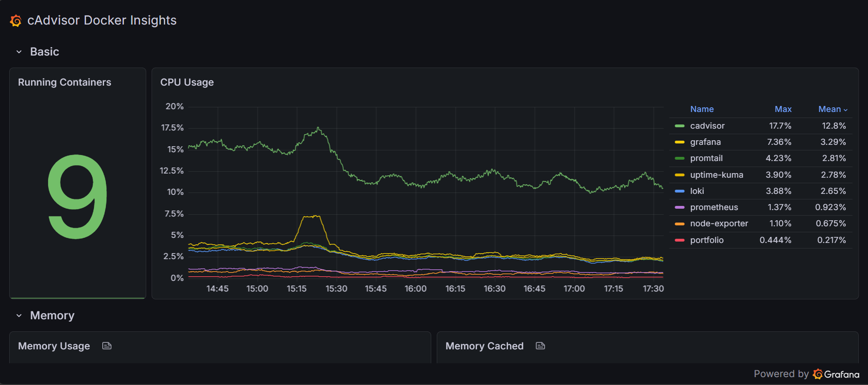868x385 pixels.
Task: Toggle promtail series color swatch
Action: click(680, 158)
